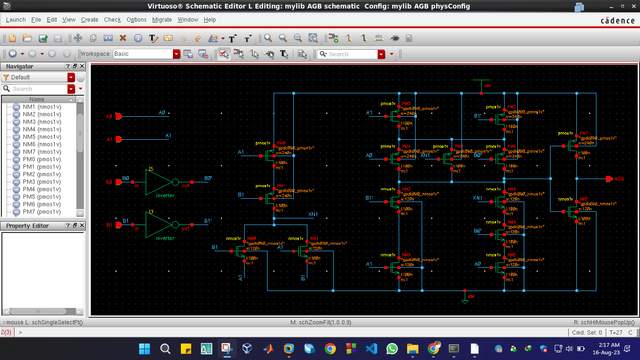This screenshot has height=360, width=640.
Task: Select the Create Wire Name label icon
Action: pos(379,38)
